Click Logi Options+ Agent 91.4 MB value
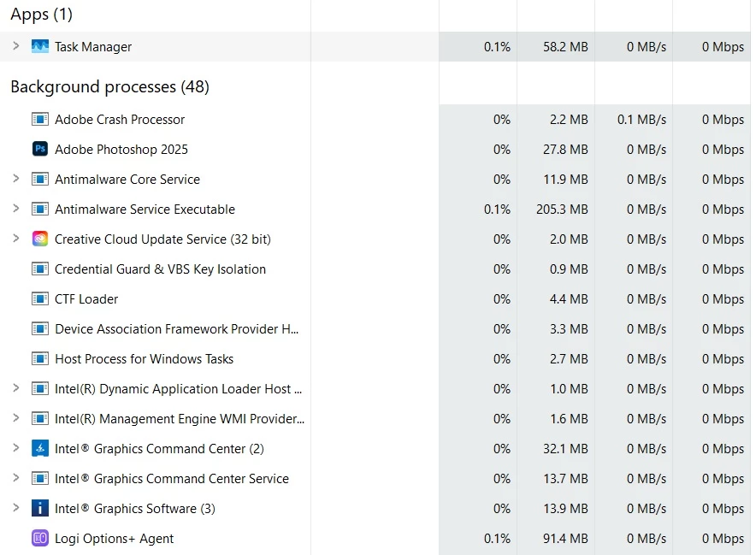 pos(565,538)
